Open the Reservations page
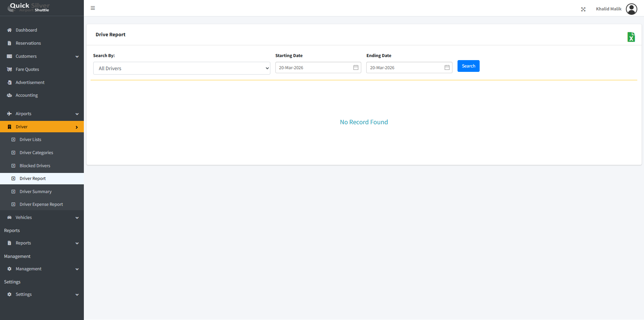The image size is (644, 320). point(28,43)
